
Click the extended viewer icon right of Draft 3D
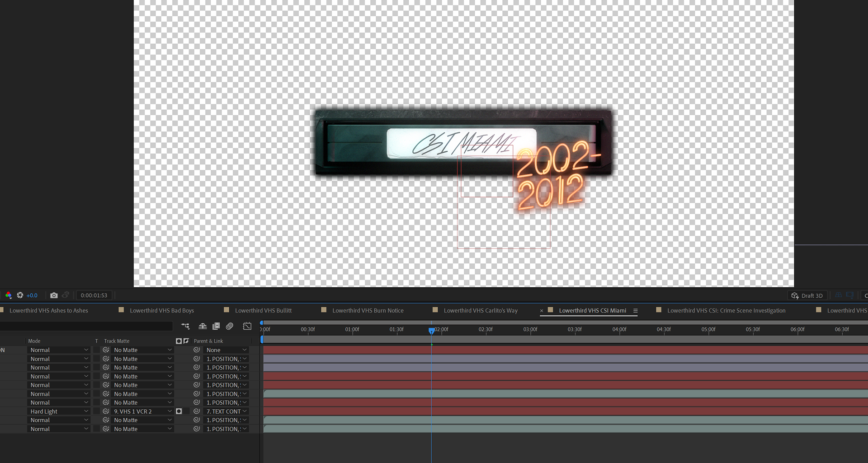[850, 295]
